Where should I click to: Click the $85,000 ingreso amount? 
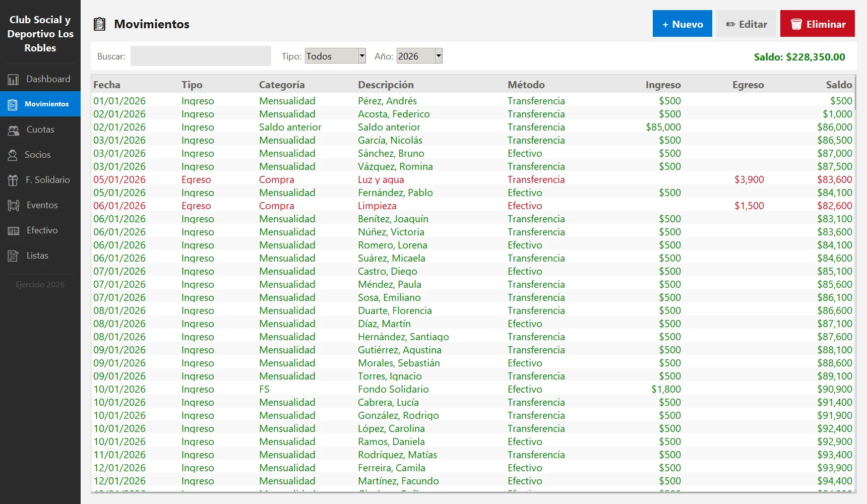[663, 127]
